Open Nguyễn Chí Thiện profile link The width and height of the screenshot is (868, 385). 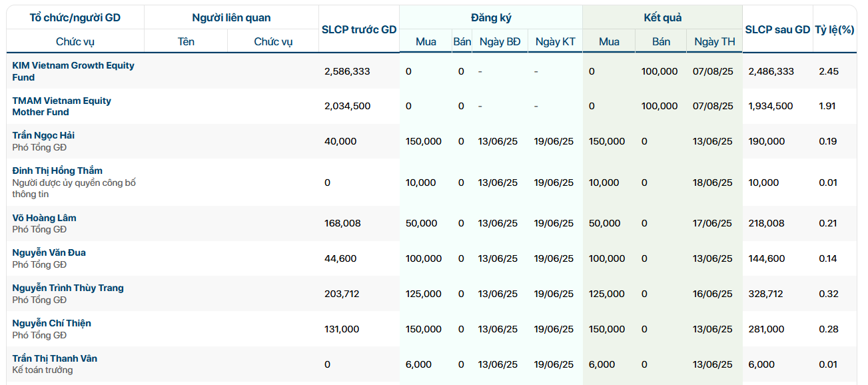coord(51,323)
